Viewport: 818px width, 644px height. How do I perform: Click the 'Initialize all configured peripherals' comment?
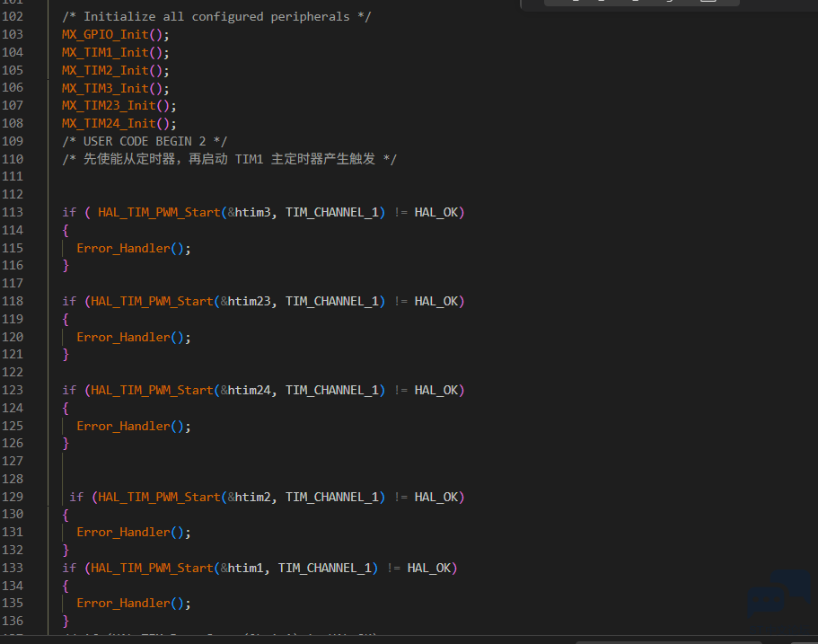[x=216, y=17]
